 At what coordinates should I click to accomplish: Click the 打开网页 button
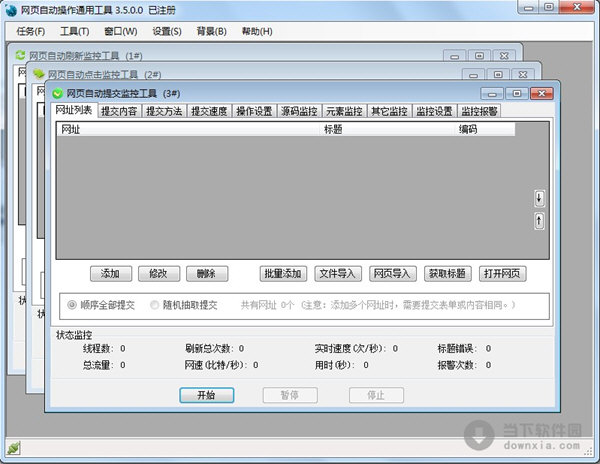pyautogui.click(x=502, y=274)
